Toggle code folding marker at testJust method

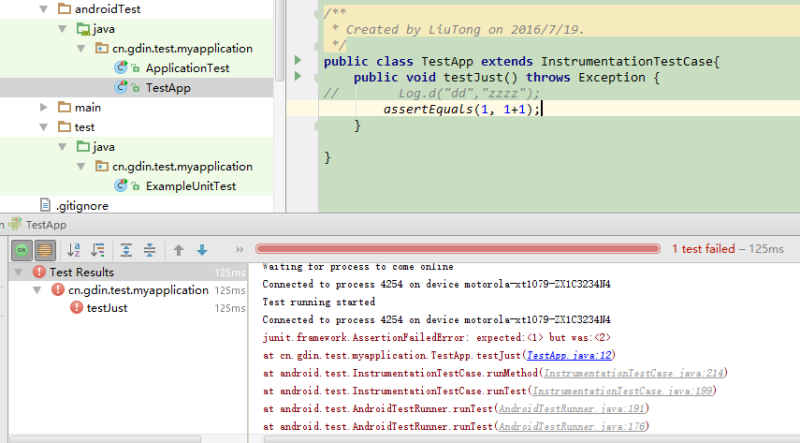click(318, 78)
